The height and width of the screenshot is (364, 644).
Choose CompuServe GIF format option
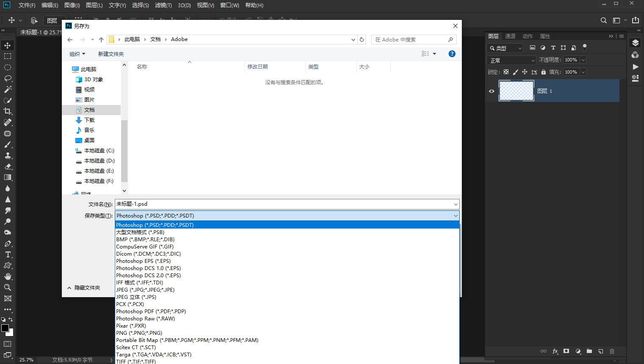[287, 247]
